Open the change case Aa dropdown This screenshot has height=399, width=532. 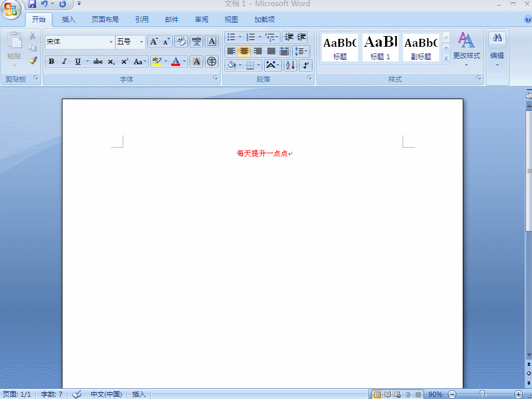pos(140,61)
